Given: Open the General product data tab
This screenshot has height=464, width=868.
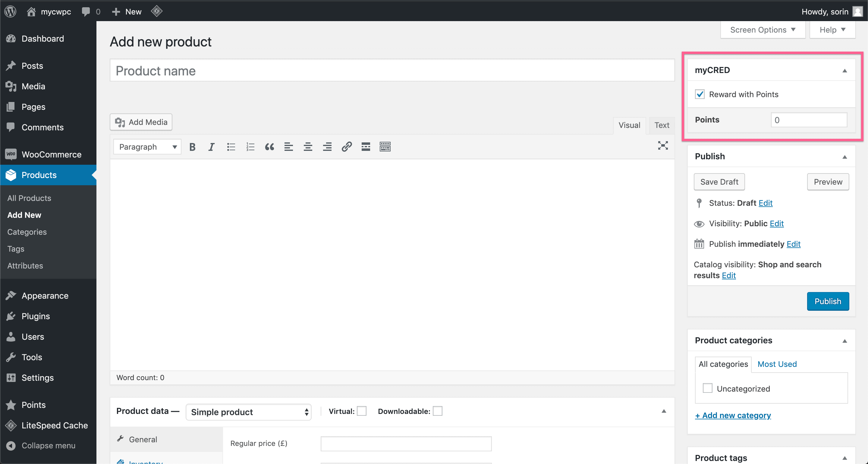Looking at the screenshot, I should [166, 439].
